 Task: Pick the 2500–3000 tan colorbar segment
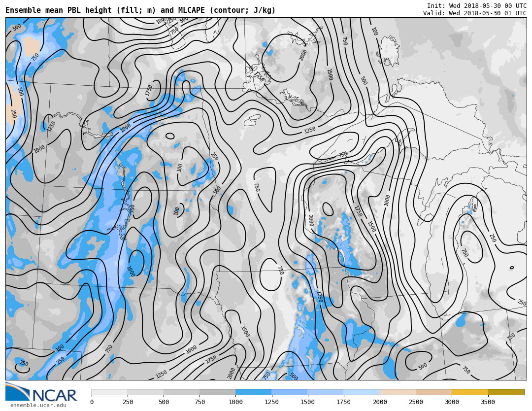[x=433, y=392]
